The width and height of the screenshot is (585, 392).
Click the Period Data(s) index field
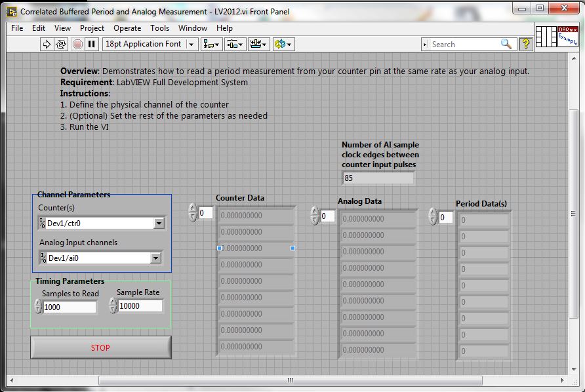(x=446, y=218)
